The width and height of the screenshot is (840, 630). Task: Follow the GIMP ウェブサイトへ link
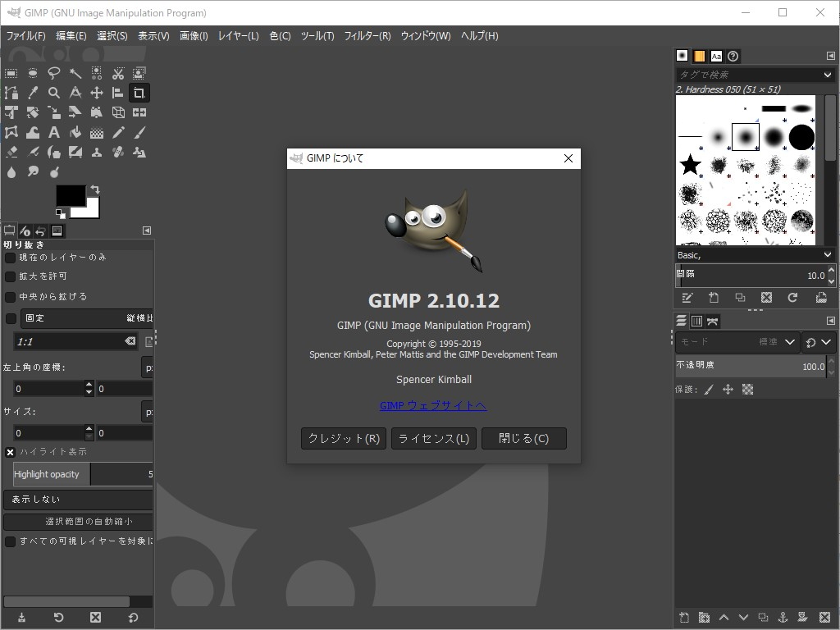433,406
